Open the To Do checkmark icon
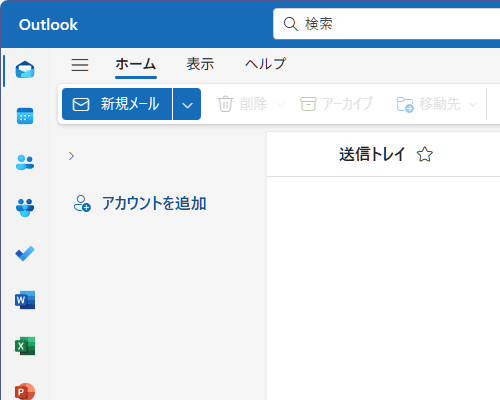500x400 pixels. 25,254
